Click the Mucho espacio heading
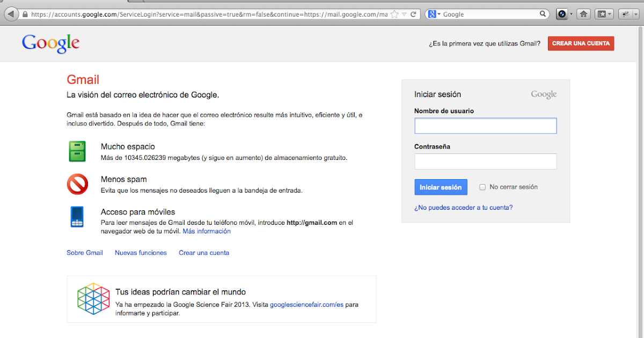The height and width of the screenshot is (338, 644). 128,146
